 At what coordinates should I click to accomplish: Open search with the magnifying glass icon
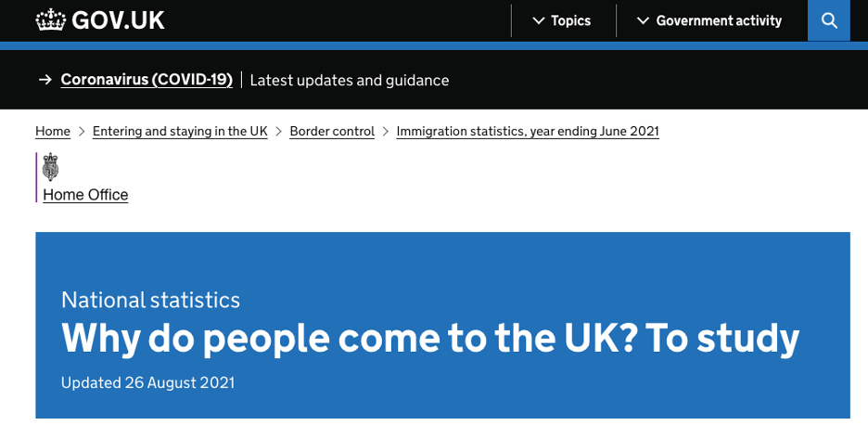tap(829, 20)
